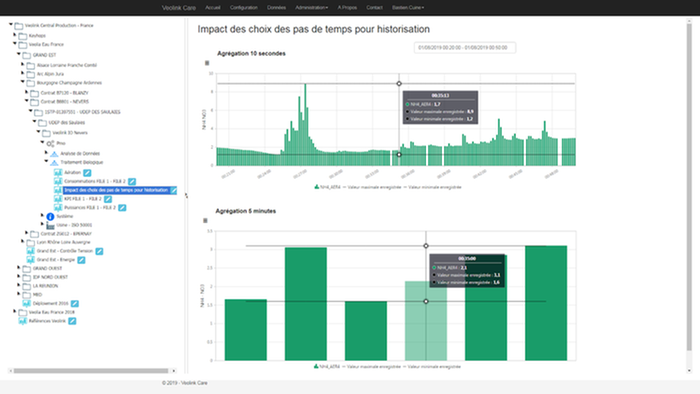Select Veolia Eau France 2018 in the tree

(x=52, y=312)
